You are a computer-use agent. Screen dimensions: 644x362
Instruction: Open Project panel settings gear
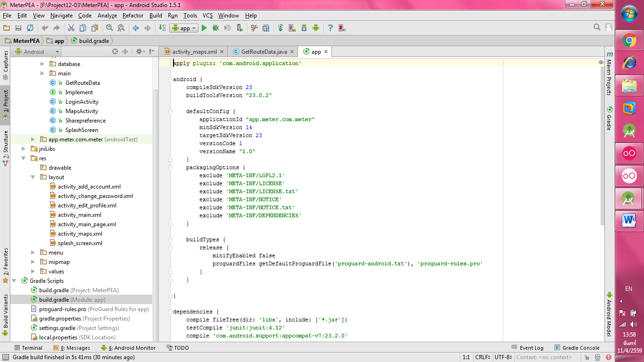140,52
